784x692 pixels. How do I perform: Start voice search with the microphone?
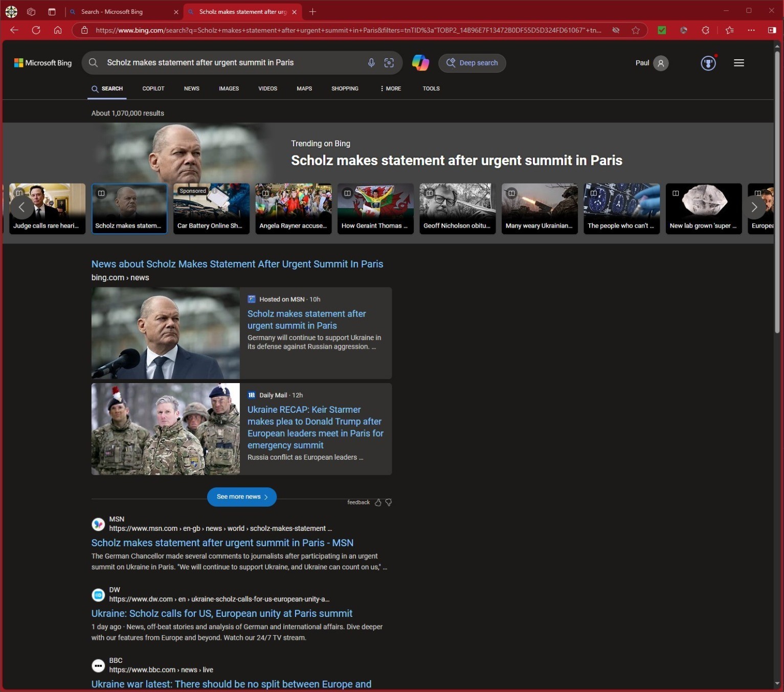371,62
